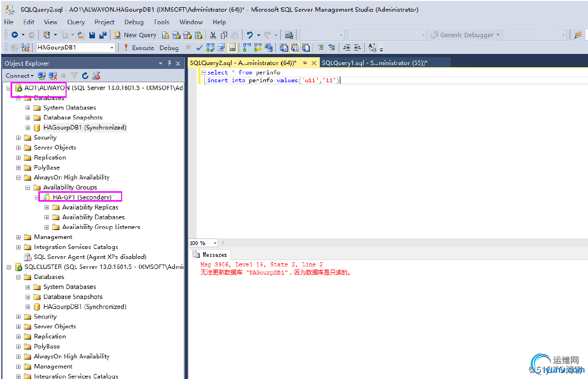Image resolution: width=588 pixels, height=379 pixels.
Task: Click the Activity Monitor icon
Action: [289, 35]
